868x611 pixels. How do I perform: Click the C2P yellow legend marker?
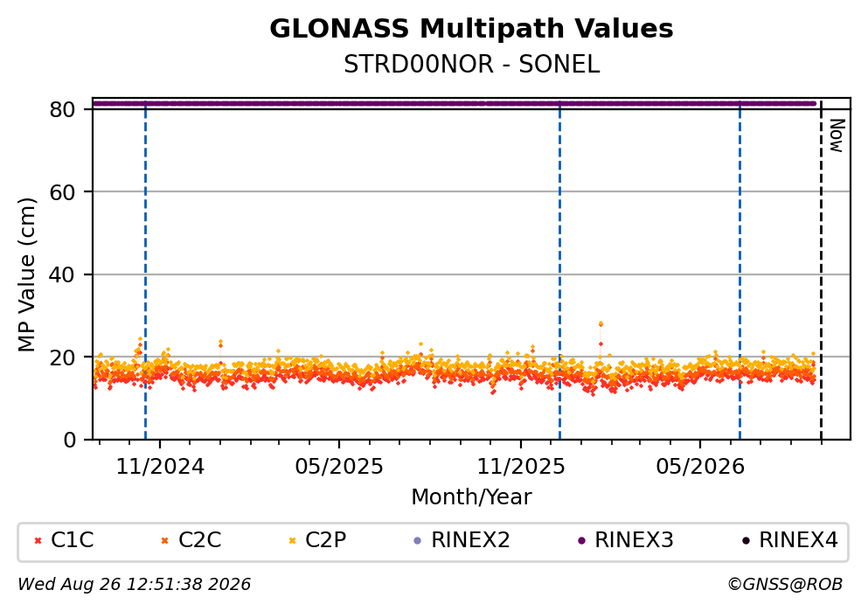(292, 540)
